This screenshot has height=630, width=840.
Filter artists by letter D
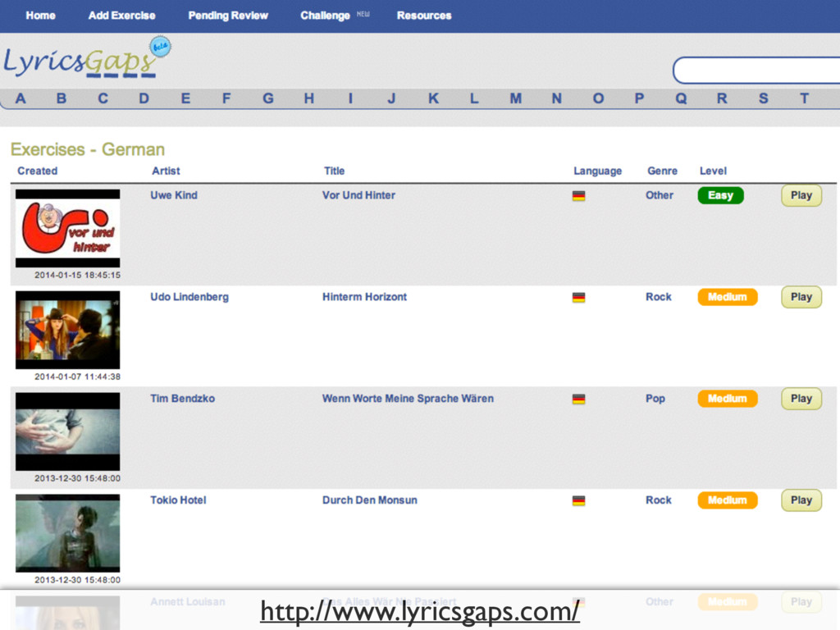click(x=144, y=98)
